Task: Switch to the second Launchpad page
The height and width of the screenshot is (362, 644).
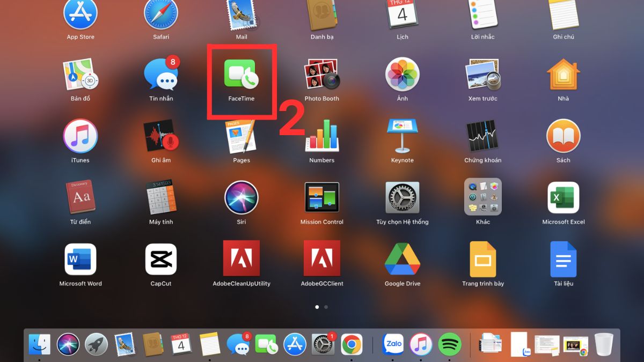Action: (326, 307)
